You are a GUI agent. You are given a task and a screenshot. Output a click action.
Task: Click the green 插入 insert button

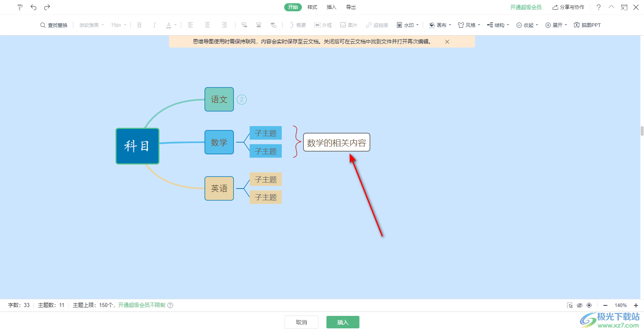point(343,322)
